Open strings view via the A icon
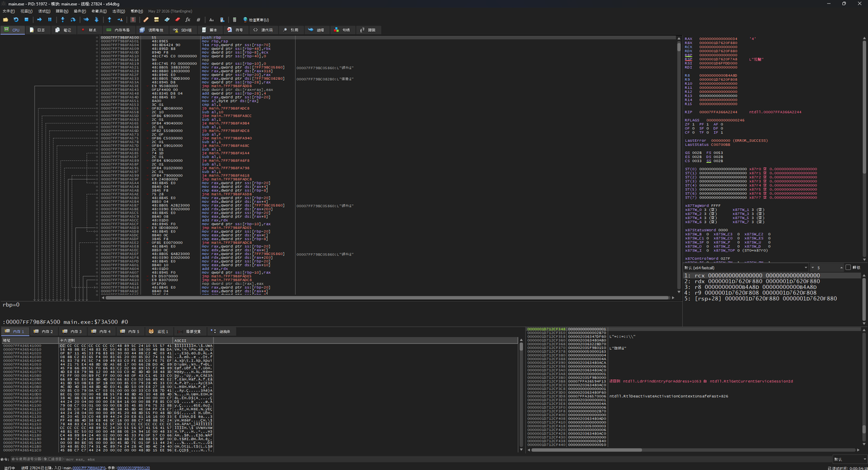868x470 pixels. point(211,20)
